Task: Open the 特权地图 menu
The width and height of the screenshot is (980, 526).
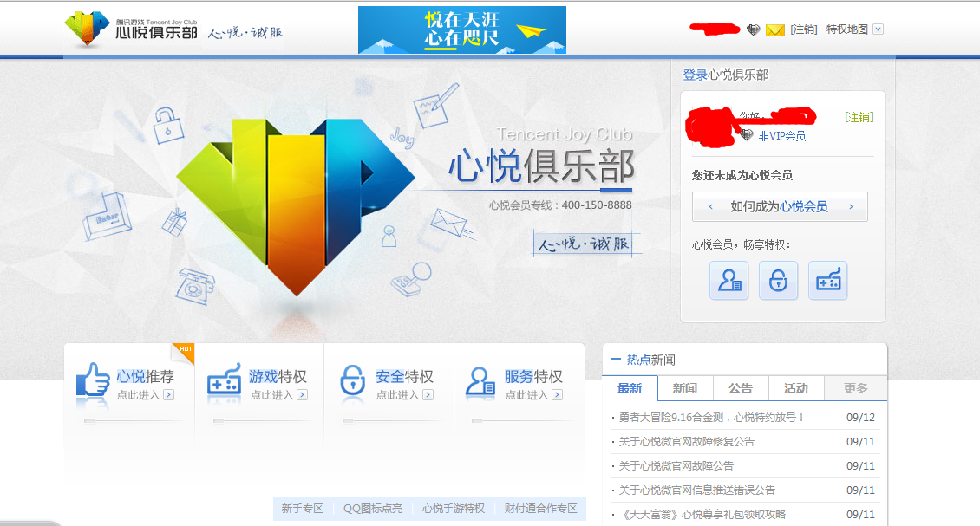Action: [846, 29]
